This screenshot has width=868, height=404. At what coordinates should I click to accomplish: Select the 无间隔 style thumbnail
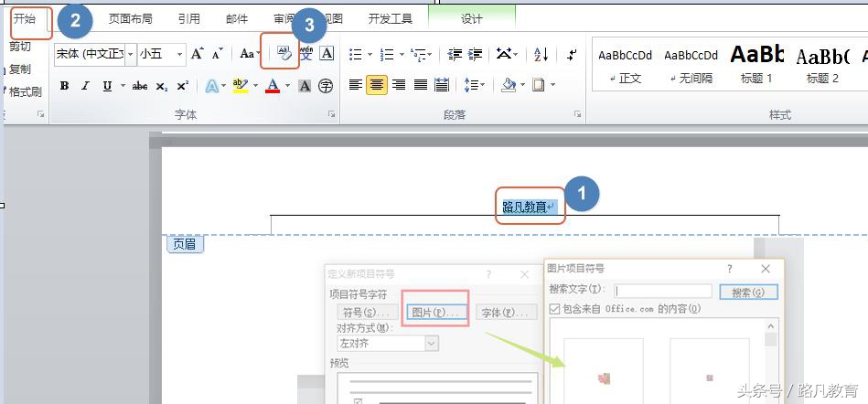pyautogui.click(x=691, y=64)
